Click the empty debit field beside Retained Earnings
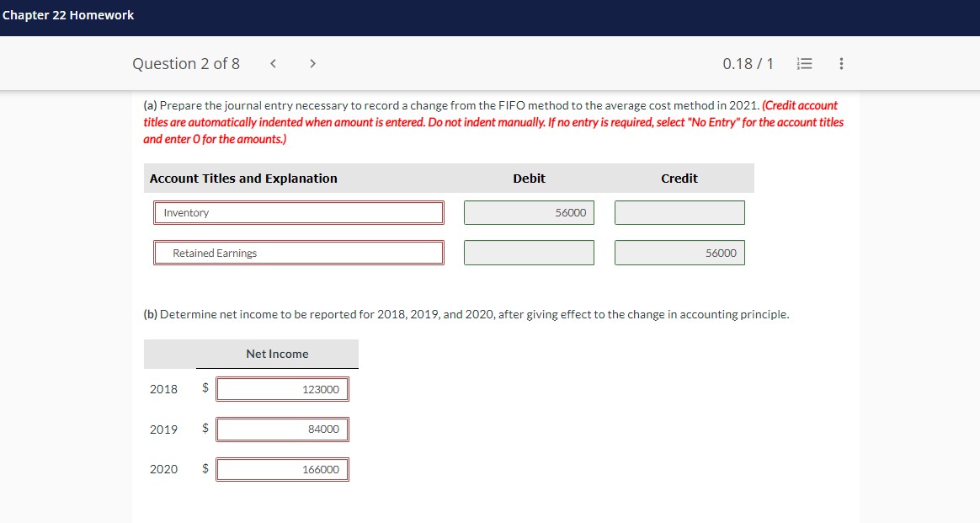Image resolution: width=980 pixels, height=523 pixels. [529, 252]
